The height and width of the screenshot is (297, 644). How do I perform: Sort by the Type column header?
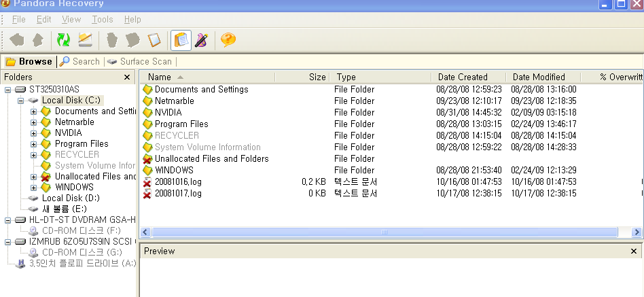coord(380,77)
